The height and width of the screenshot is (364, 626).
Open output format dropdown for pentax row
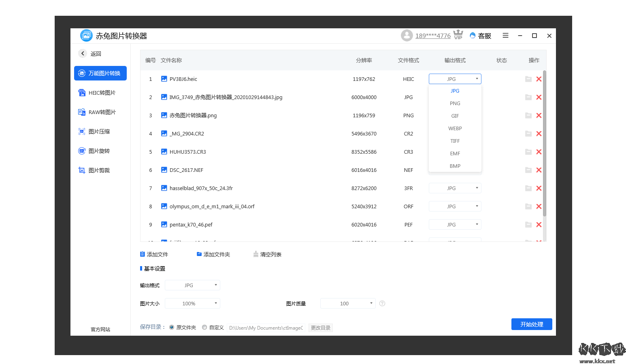point(455,224)
